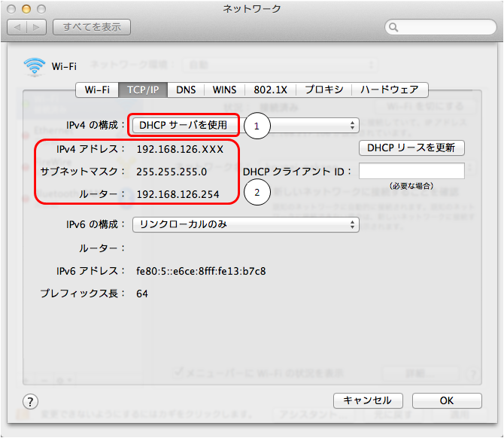Open the ハードウェア (Hardware) tab
Image resolution: width=504 pixels, height=438 pixels.
[390, 90]
